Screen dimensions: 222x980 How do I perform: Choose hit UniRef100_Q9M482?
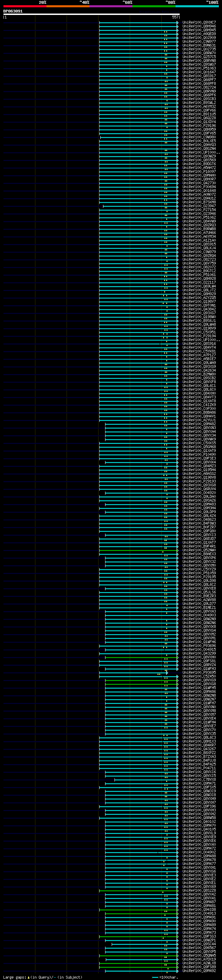click(199, 424)
